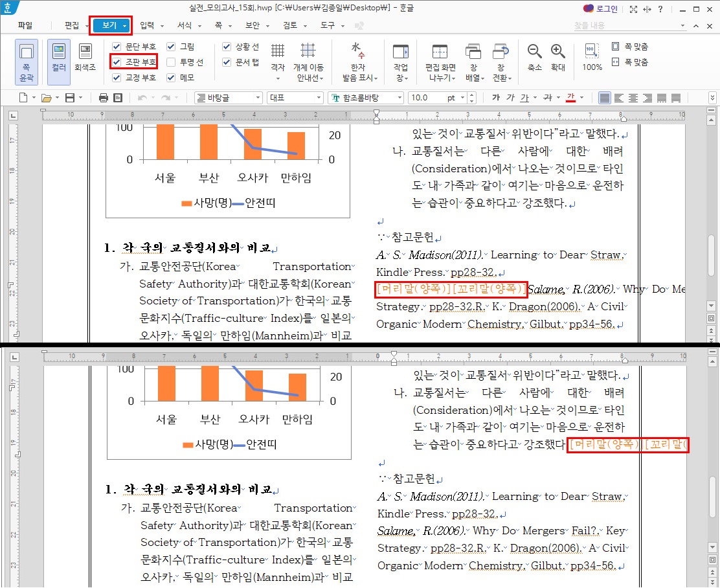This screenshot has height=588, width=720.
Task: Click the 확대 zoom in magnifier
Action: click(x=558, y=57)
